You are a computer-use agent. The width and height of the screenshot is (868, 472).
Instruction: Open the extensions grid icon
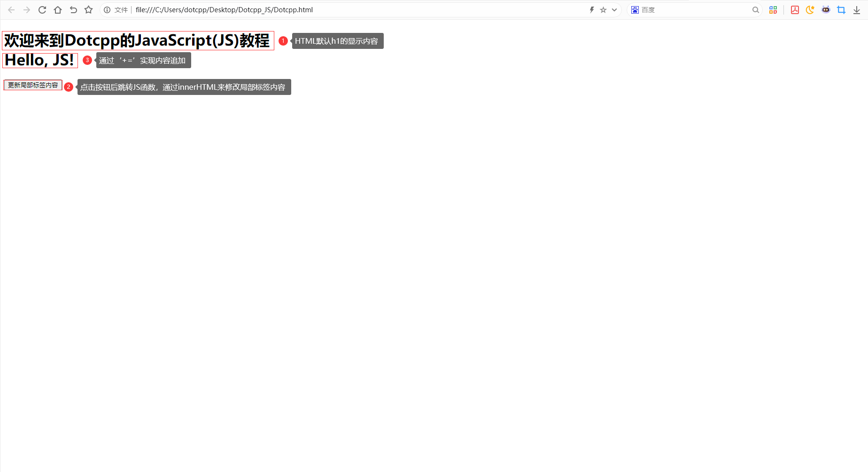click(773, 9)
